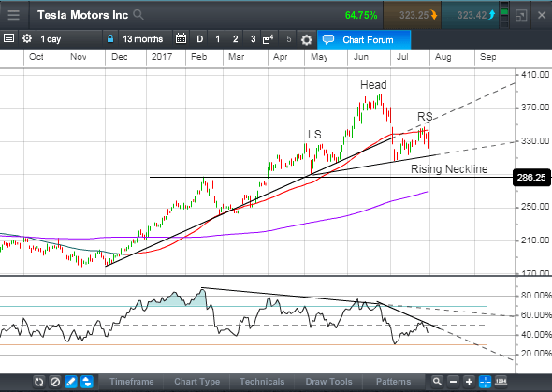This screenshot has height=392, width=552.
Task: Click the 64.75% sentiment value
Action: coord(361,15)
